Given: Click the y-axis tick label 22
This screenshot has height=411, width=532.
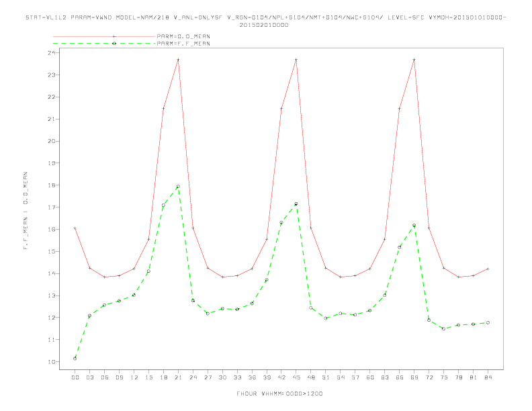Looking at the screenshot, I should pyautogui.click(x=51, y=97).
